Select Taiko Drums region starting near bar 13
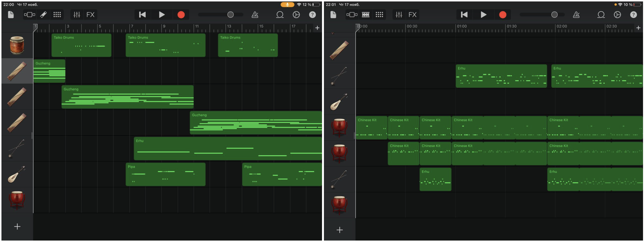 [x=248, y=45]
